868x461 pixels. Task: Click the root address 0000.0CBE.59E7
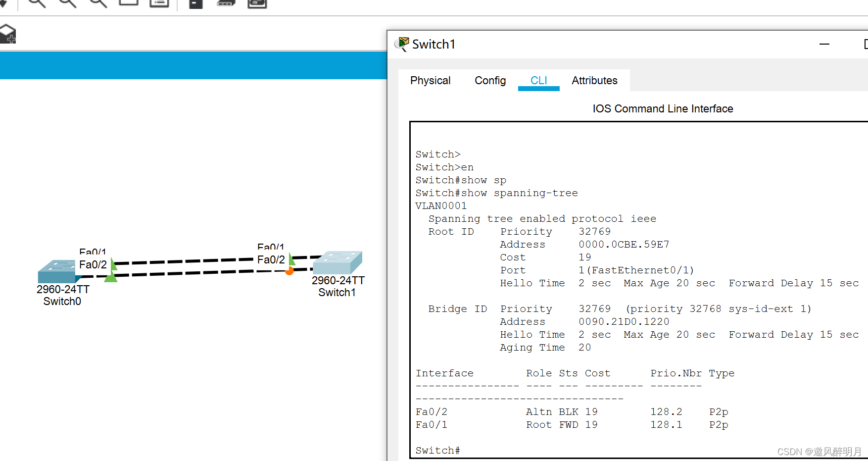coord(624,245)
